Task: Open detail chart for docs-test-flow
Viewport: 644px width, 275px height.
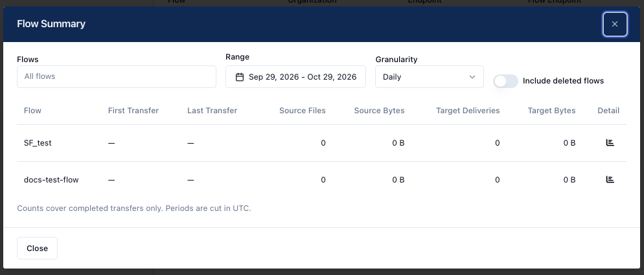Action: 610,179
